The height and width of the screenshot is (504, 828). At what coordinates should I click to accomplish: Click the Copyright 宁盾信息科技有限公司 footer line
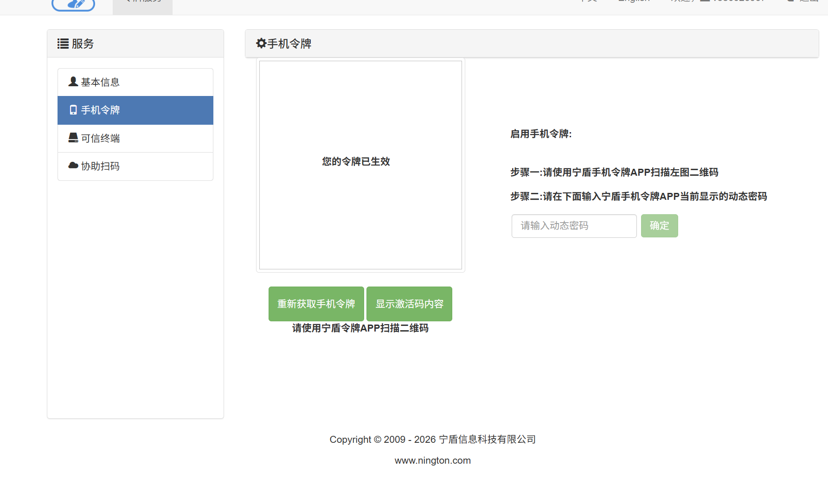pyautogui.click(x=433, y=440)
